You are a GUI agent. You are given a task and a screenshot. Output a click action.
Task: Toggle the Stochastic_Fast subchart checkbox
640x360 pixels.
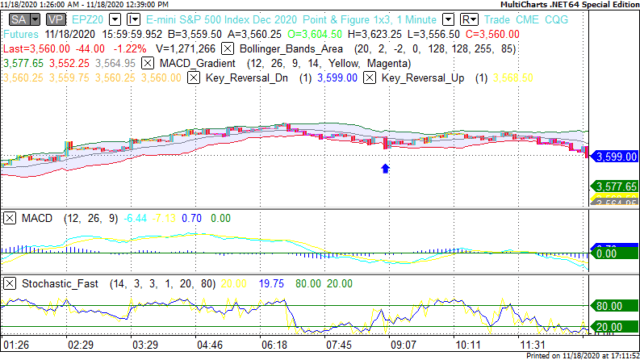(x=9, y=284)
